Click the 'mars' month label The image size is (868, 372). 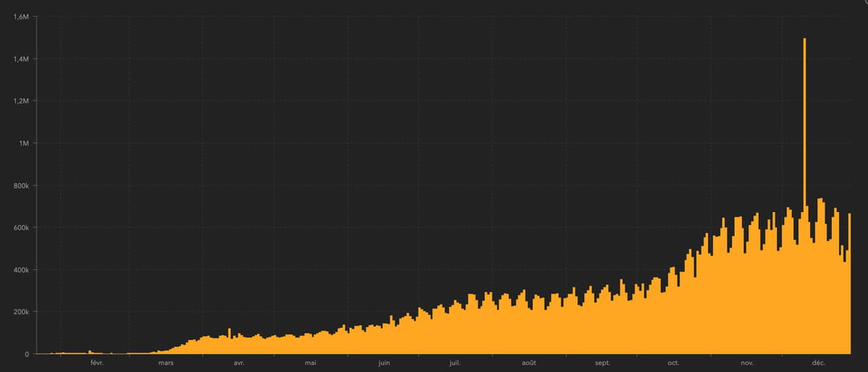click(x=166, y=363)
